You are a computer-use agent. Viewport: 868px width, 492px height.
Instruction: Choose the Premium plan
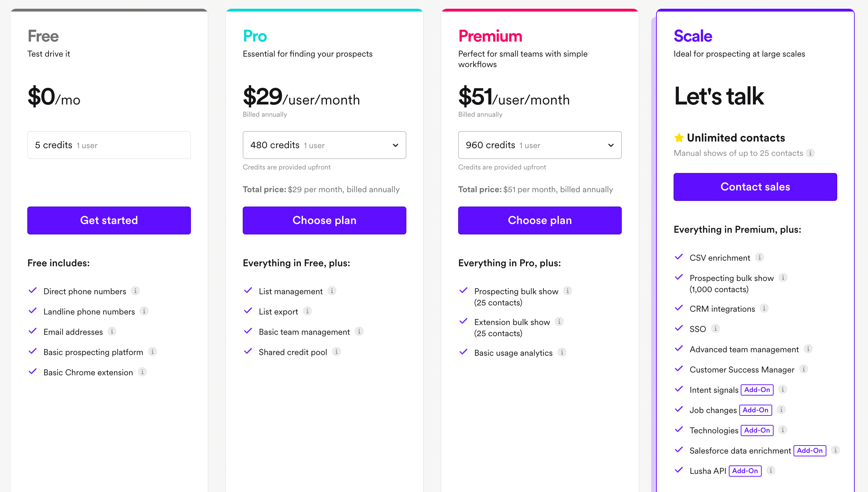click(x=540, y=220)
